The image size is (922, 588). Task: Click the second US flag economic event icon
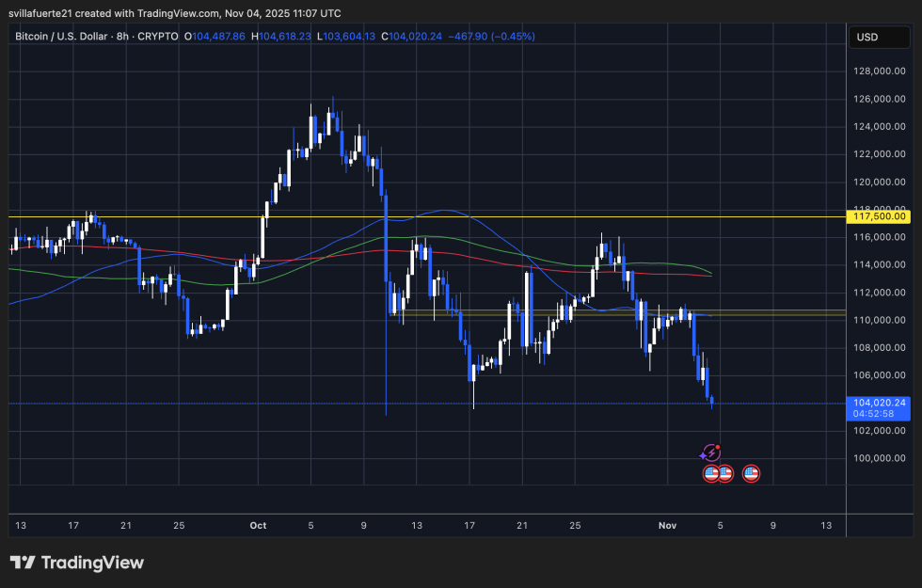[724, 473]
